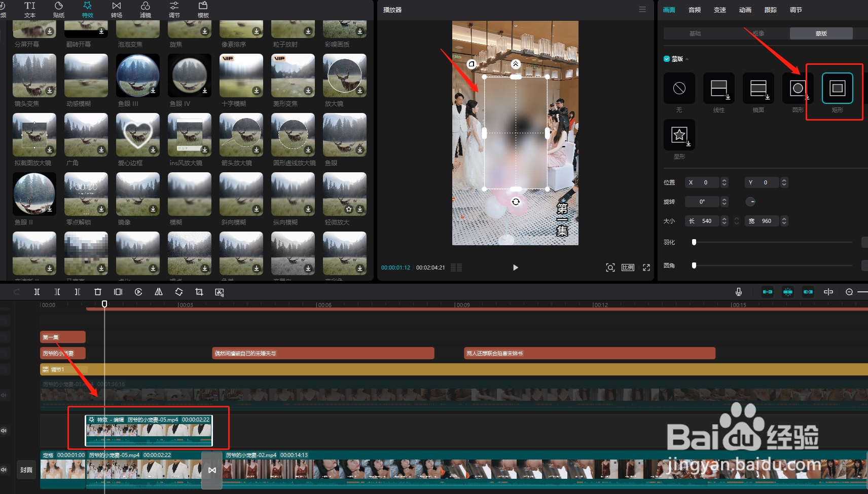Switch to the 动画 animation tab
Image resolution: width=868 pixels, height=494 pixels.
tap(745, 10)
